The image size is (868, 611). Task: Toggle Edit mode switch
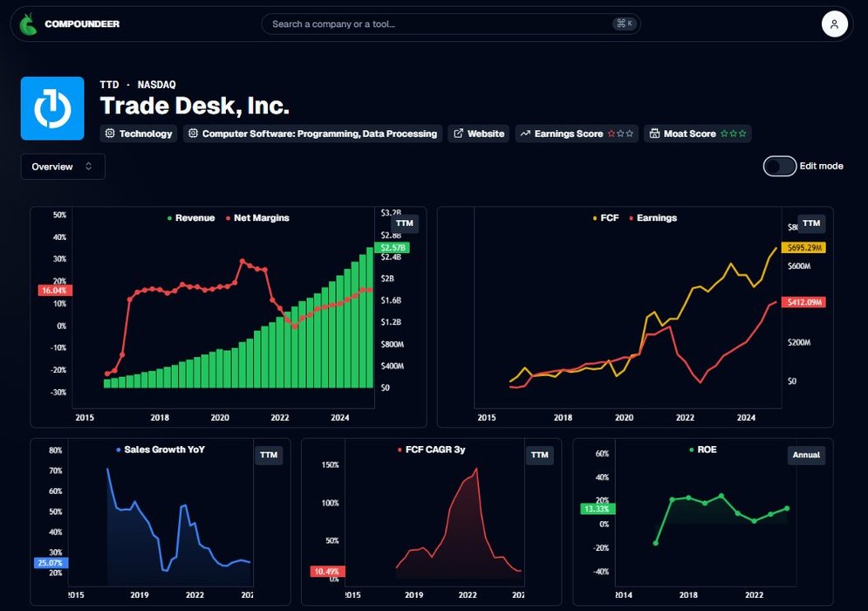[x=779, y=166]
